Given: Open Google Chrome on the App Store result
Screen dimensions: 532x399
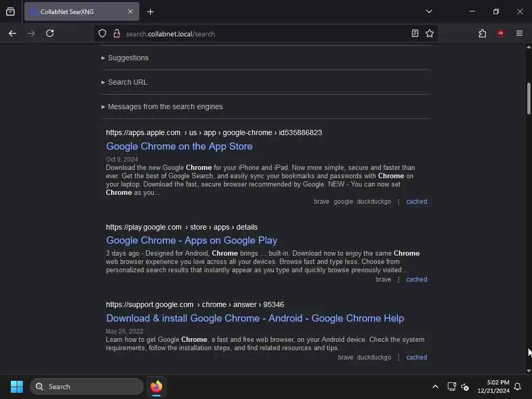Looking at the screenshot, I should [x=179, y=146].
